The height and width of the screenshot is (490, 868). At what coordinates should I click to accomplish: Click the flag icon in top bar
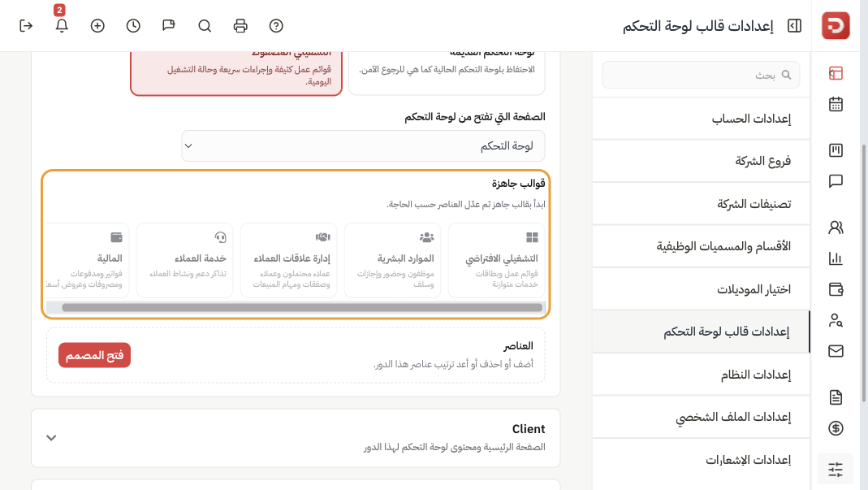point(169,25)
